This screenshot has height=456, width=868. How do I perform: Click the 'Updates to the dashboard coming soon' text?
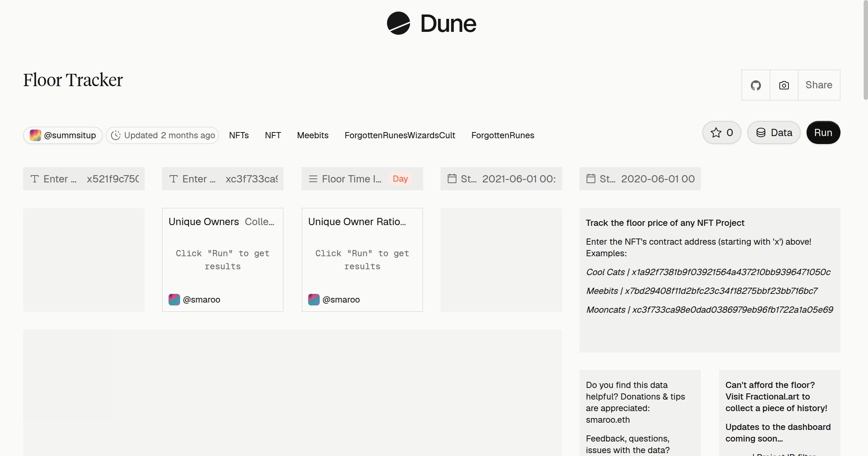(778, 433)
